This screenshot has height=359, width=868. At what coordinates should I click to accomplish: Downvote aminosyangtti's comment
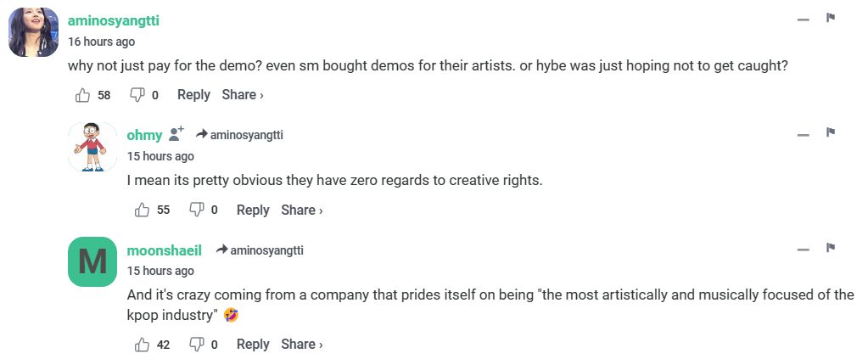[x=137, y=95]
